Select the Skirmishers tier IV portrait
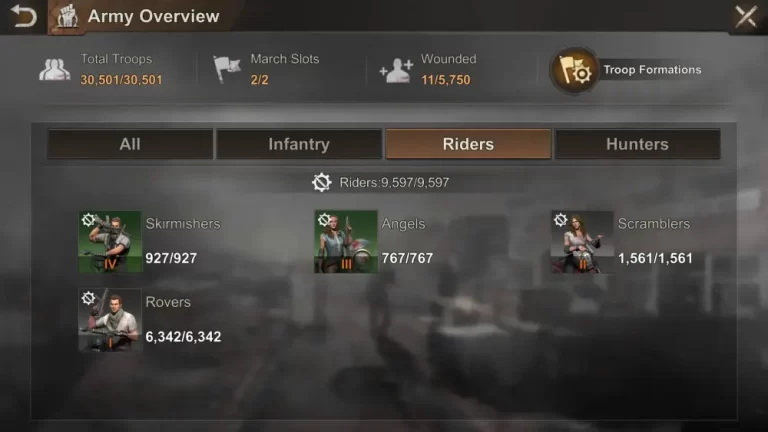The width and height of the screenshot is (768, 432). 110,241
